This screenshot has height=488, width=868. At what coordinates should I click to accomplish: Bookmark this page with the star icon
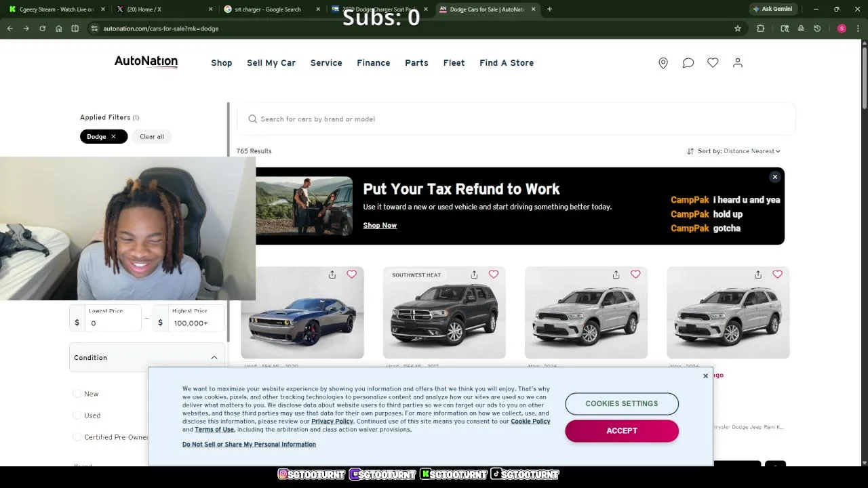click(738, 28)
